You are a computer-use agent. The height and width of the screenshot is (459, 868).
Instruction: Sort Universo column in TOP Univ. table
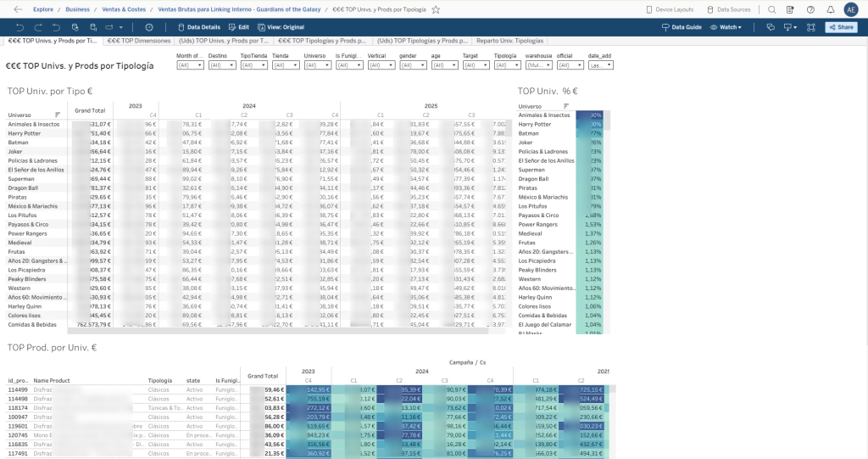(58, 115)
